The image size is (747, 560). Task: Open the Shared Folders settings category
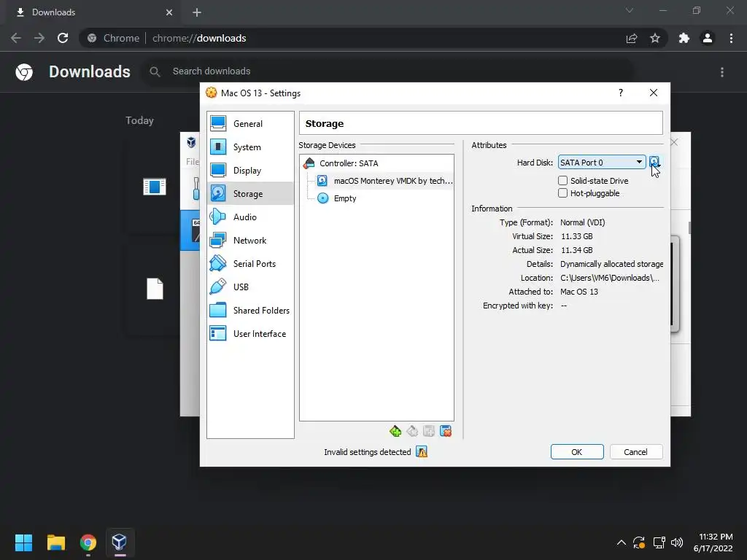[x=250, y=311]
